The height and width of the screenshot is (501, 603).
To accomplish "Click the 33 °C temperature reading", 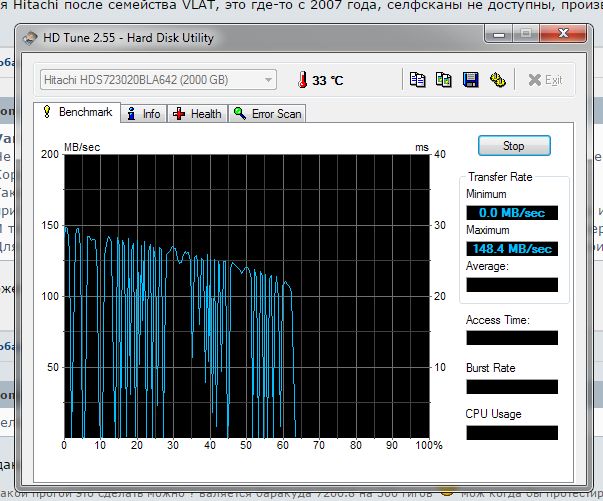I will [327, 80].
